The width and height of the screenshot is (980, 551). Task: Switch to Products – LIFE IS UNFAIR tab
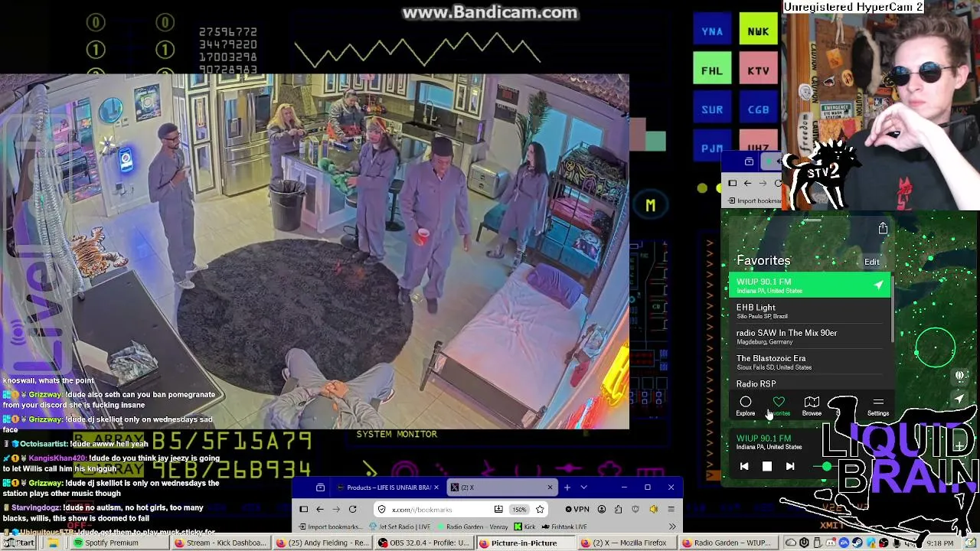[x=388, y=487]
